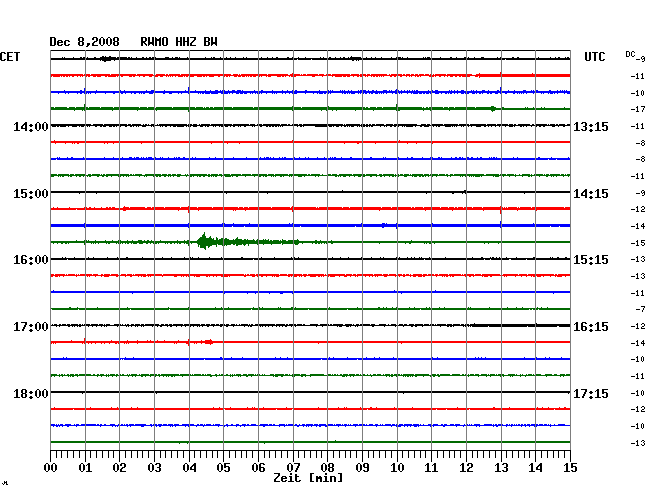Click the DC value -7
Screen dimensions: 650x494
640,309
